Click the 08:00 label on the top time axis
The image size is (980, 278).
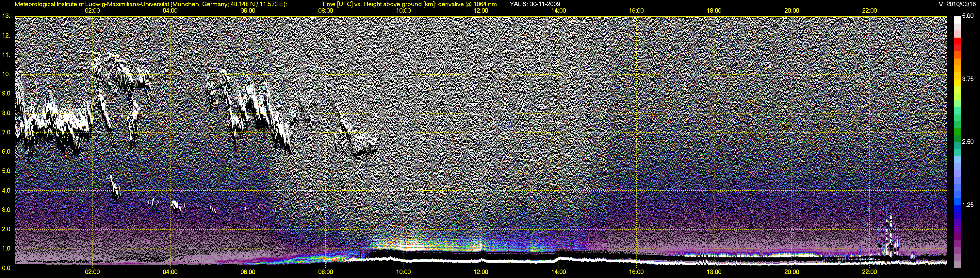[x=326, y=11]
